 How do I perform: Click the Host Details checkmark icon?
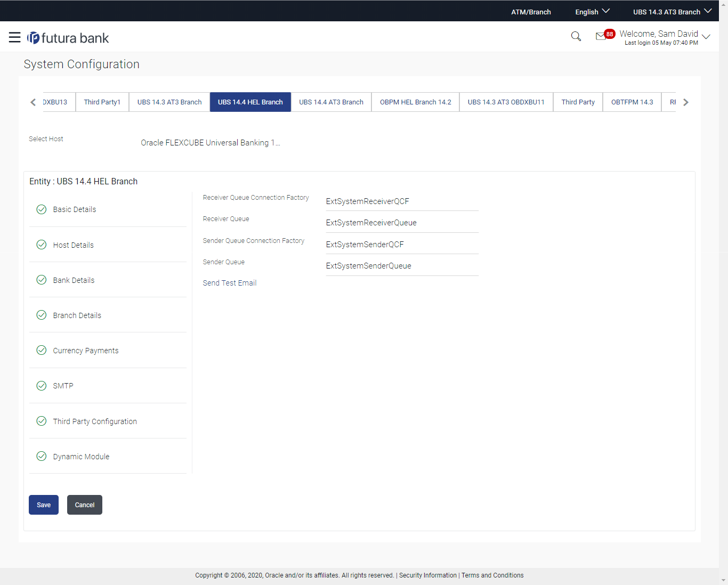[41, 245]
